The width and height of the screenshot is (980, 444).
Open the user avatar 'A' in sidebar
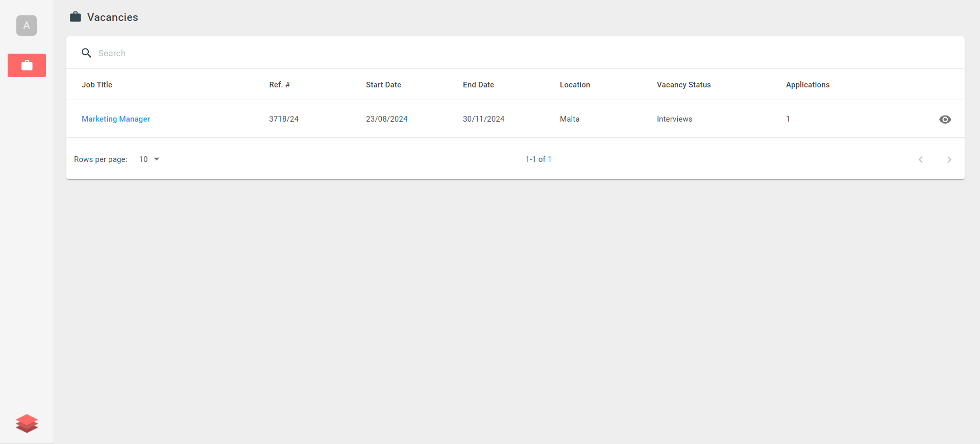pyautogui.click(x=27, y=26)
